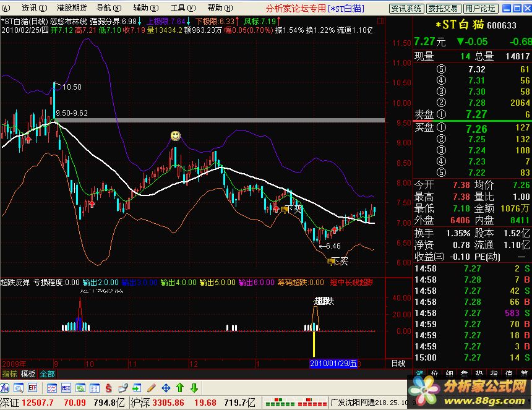Screen dimensions: 532x410
Task: Open the 港股期货 menu
Action: tap(72, 8)
